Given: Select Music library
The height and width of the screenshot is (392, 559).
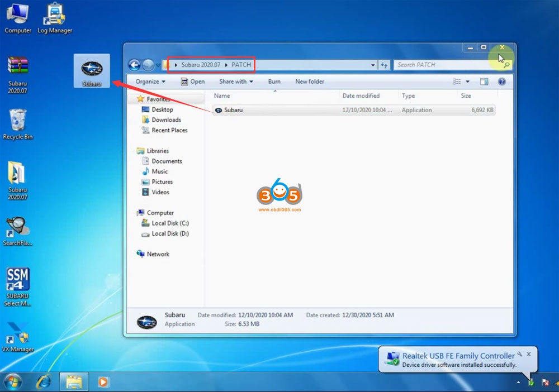Looking at the screenshot, I should pos(159,171).
